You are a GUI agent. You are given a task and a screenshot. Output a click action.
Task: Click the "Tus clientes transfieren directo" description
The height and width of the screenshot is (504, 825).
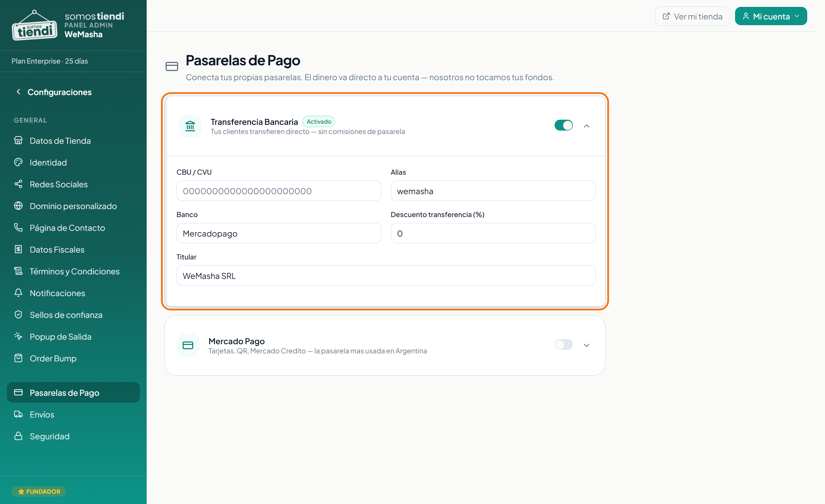[308, 131]
